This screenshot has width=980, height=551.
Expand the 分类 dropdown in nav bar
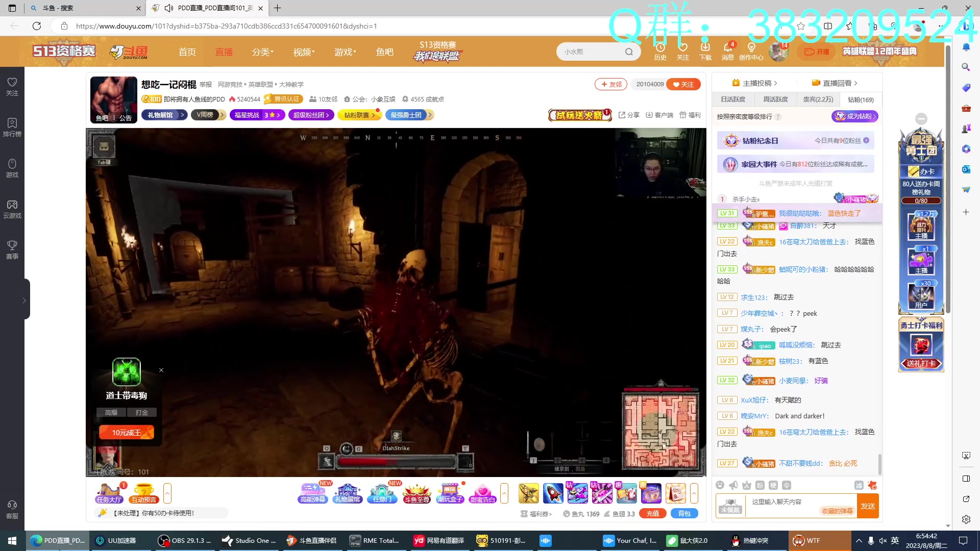coord(262,52)
